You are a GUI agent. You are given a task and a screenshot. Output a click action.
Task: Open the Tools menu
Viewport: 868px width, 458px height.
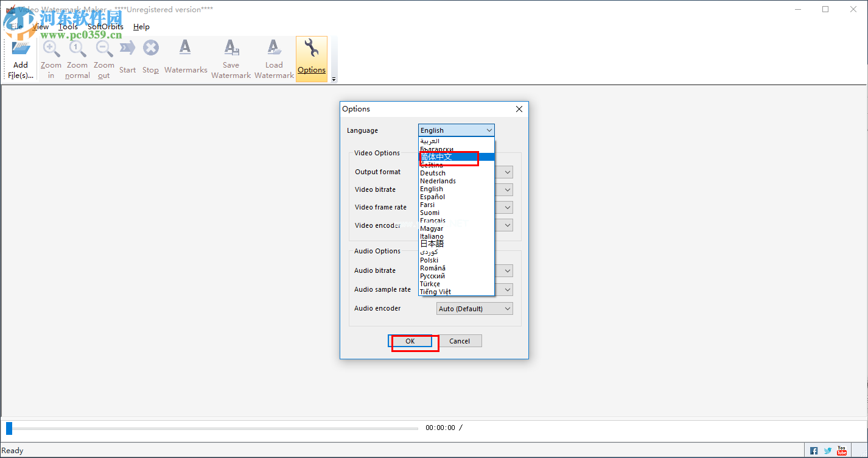tap(68, 27)
